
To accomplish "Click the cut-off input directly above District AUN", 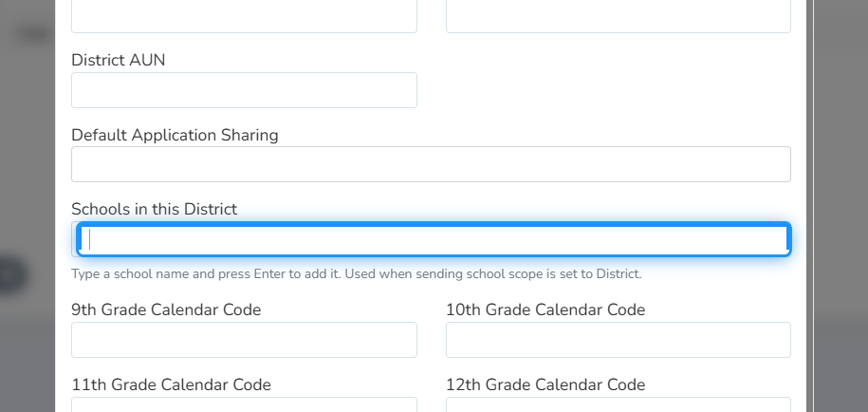I will (244, 16).
